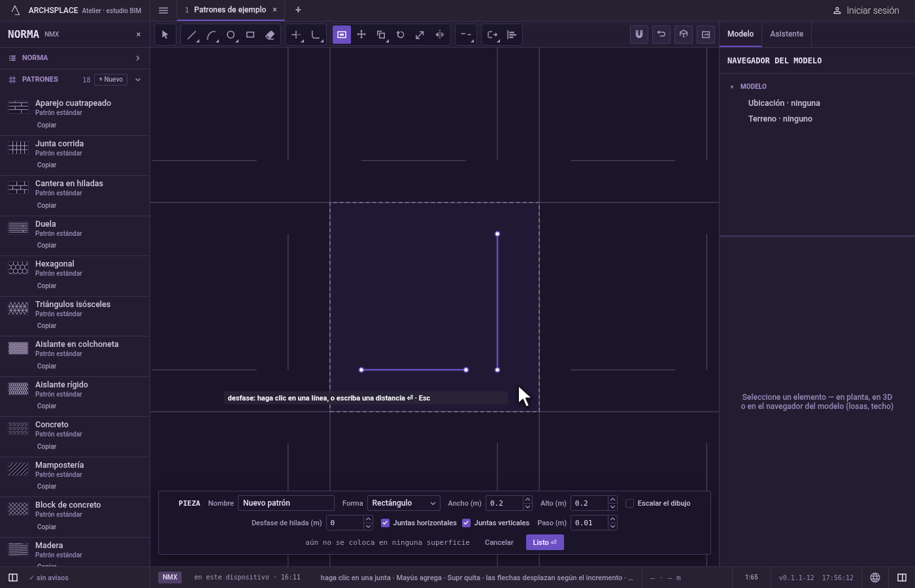
Task: Select the Patrones de ejemplo tab
Action: coord(230,10)
